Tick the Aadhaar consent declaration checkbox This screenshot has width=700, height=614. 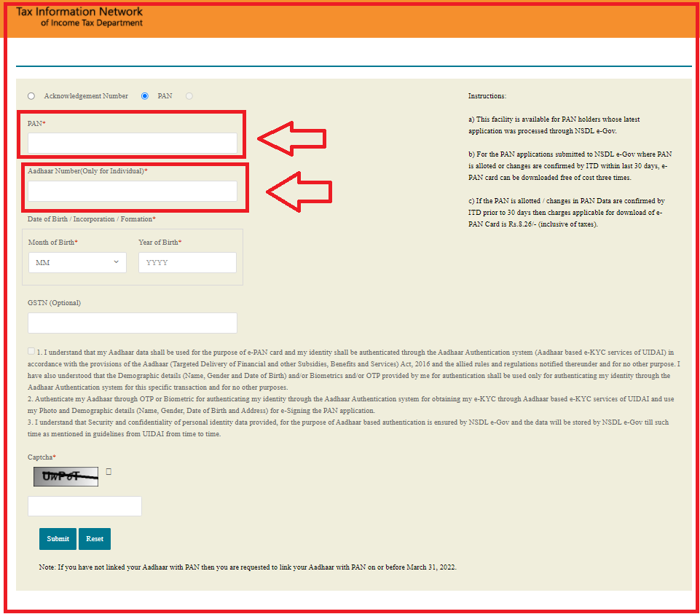(31, 351)
